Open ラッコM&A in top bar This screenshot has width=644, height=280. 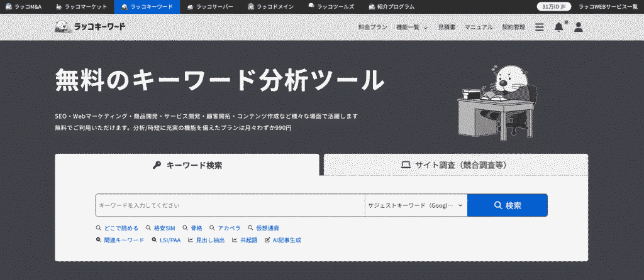(23, 6)
